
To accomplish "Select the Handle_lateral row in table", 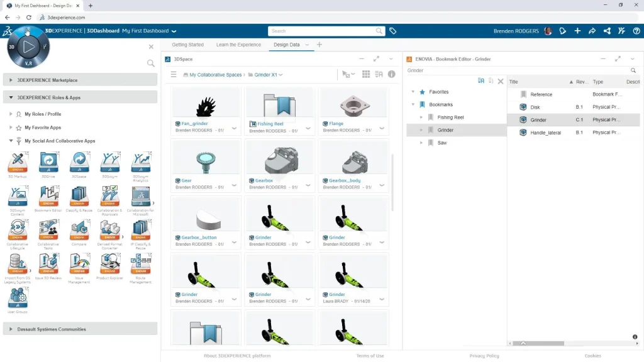I will (x=574, y=133).
